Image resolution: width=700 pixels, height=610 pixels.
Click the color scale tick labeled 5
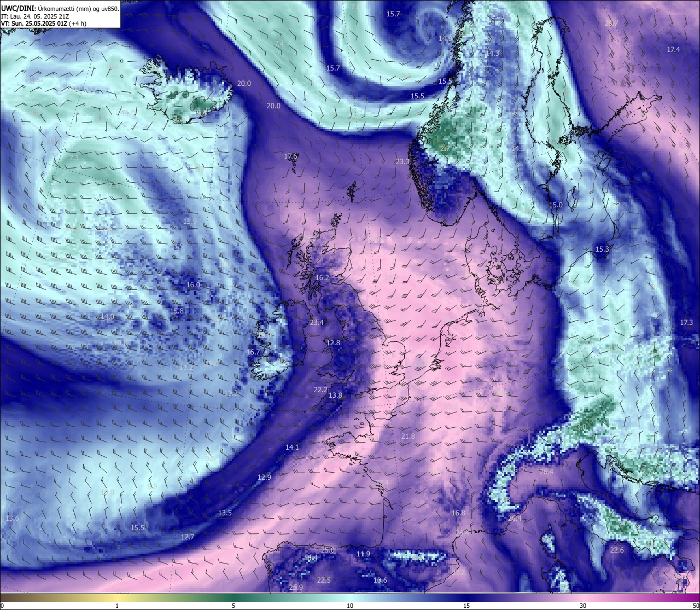point(234,605)
